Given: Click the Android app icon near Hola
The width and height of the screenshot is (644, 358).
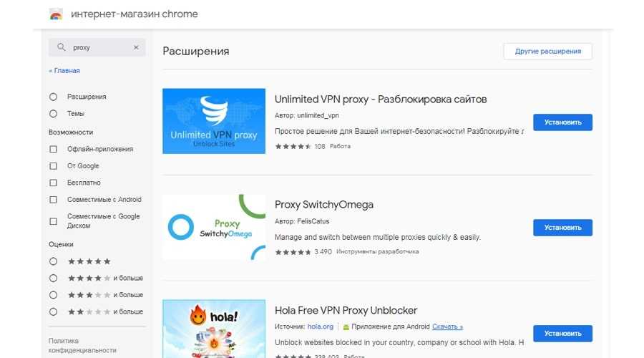Looking at the screenshot, I should coord(347,327).
